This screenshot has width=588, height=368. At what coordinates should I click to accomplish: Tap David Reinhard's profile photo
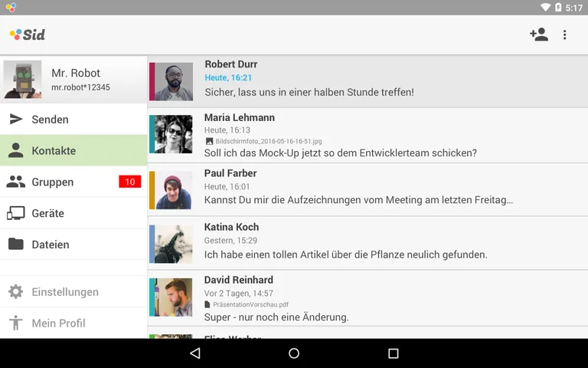[x=173, y=297]
